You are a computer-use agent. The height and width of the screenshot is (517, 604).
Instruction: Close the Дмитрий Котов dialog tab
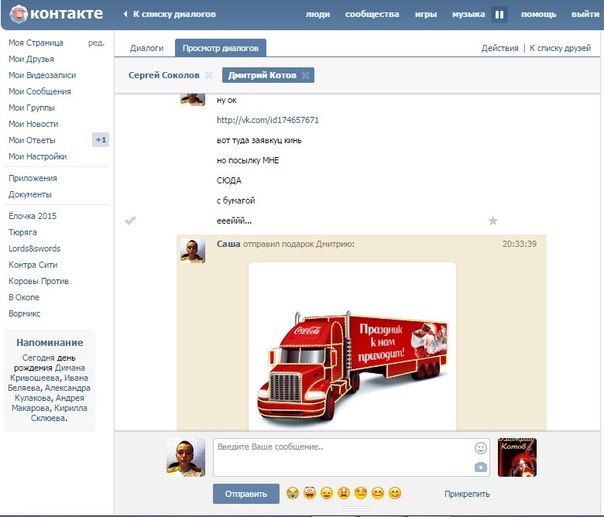[x=305, y=76]
